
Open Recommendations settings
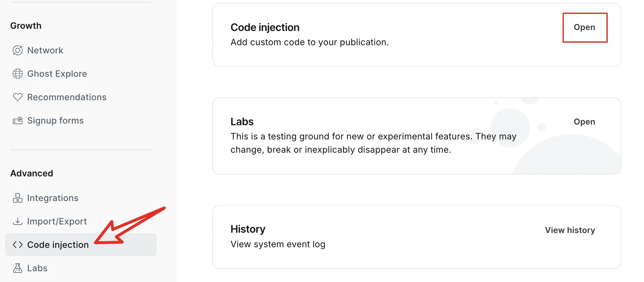67,97
